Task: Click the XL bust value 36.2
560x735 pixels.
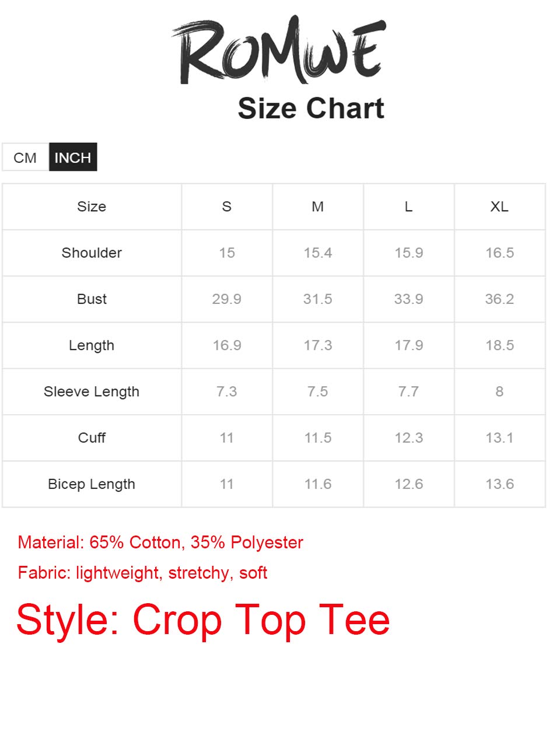Action: pos(500,299)
